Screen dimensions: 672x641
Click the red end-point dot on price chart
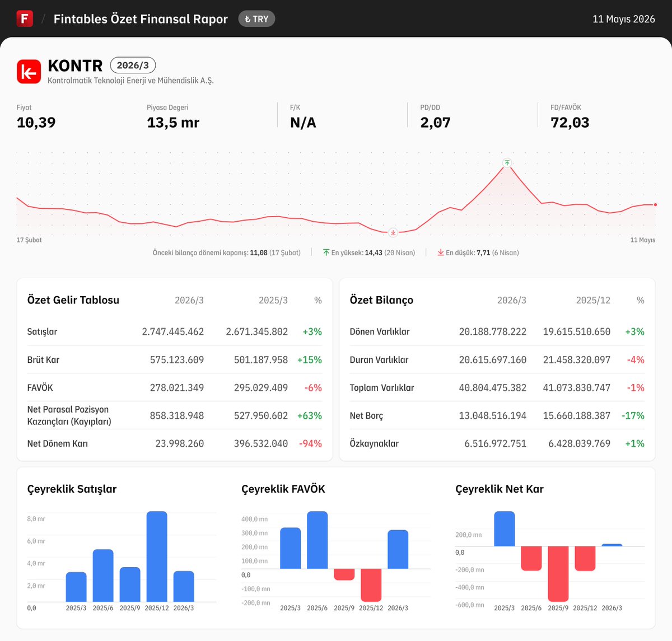(x=655, y=205)
